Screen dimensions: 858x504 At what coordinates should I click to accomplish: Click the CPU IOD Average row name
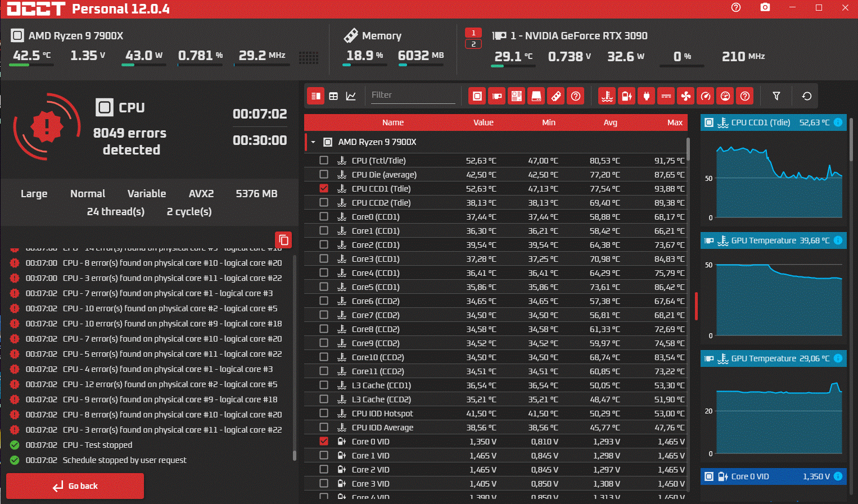[x=382, y=427]
